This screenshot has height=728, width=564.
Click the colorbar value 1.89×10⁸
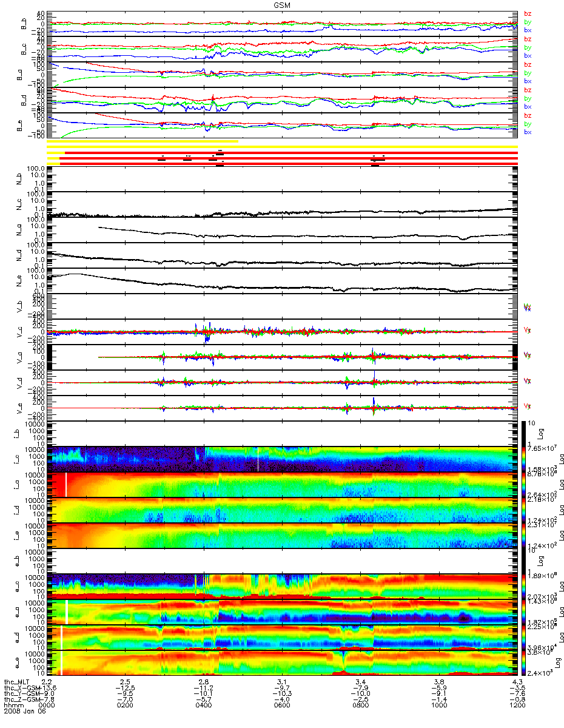click(543, 576)
